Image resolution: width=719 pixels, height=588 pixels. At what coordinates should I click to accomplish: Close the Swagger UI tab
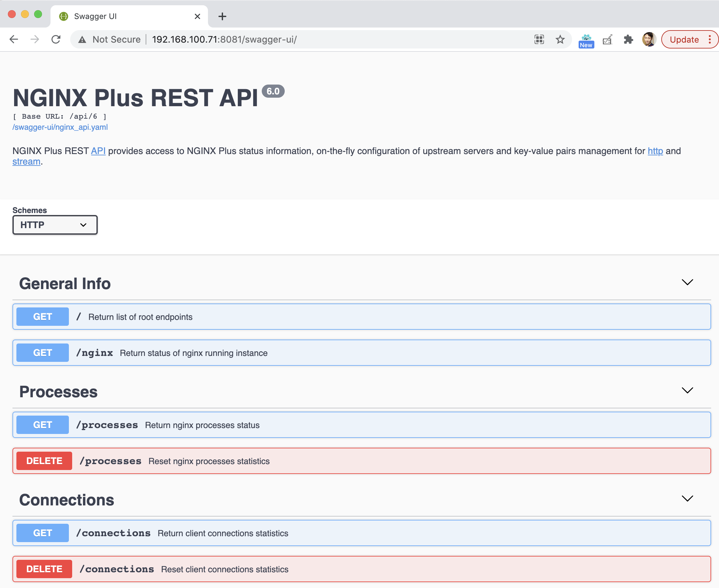click(197, 16)
